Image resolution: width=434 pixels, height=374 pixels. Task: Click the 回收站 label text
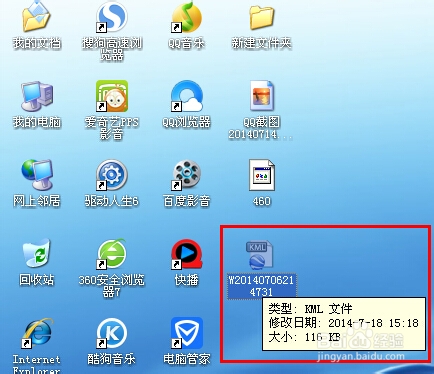[x=37, y=280]
